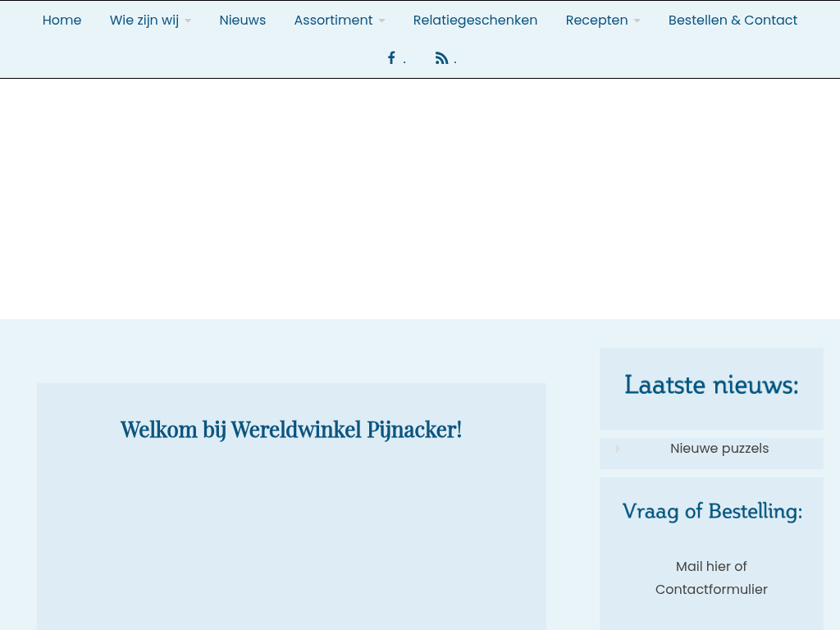Expand the Recepten dropdown arrow
The width and height of the screenshot is (840, 630).
(x=637, y=21)
